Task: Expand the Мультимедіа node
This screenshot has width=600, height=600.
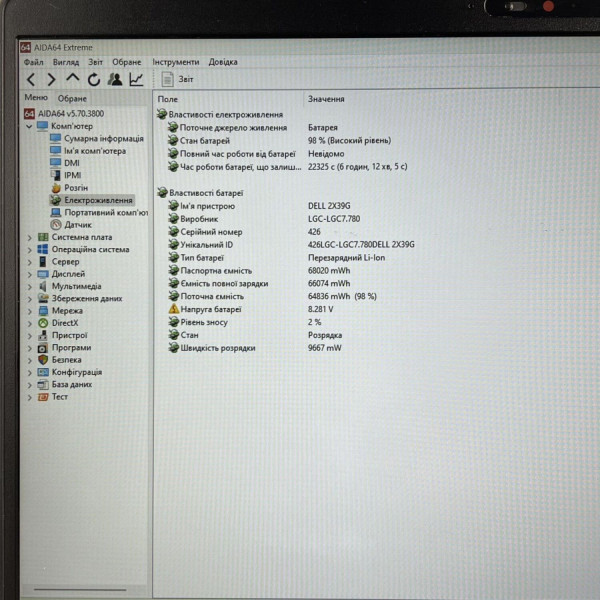Action: point(29,287)
